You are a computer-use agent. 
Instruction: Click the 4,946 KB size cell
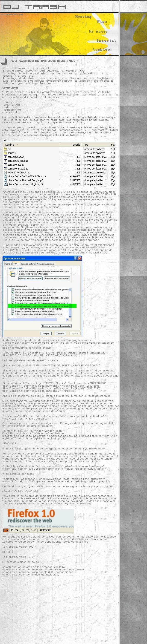point(75,176)
